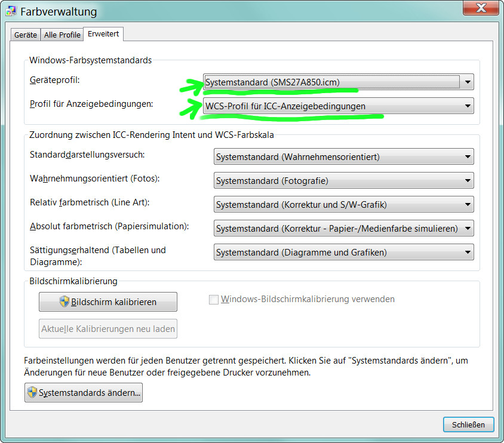Viewport: 504px width, 443px height.
Task: Expand Profil für Anzeigebedingungen dropdown
Action: [338, 106]
